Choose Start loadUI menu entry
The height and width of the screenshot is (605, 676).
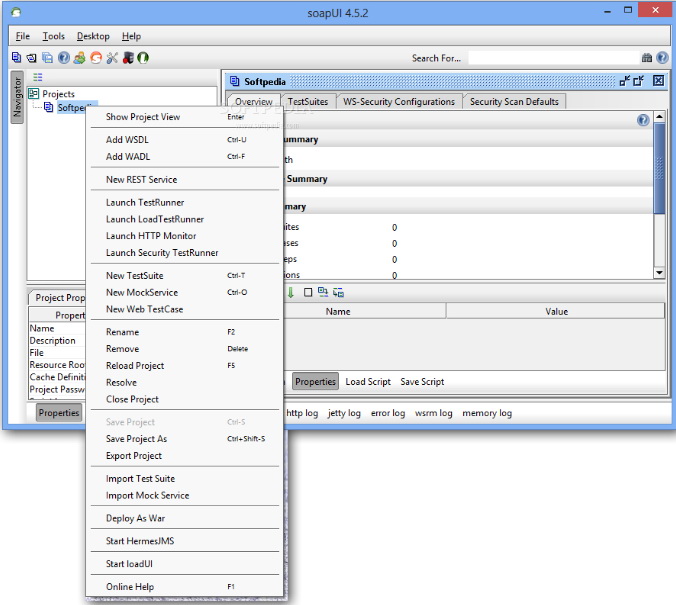pyautogui.click(x=185, y=564)
